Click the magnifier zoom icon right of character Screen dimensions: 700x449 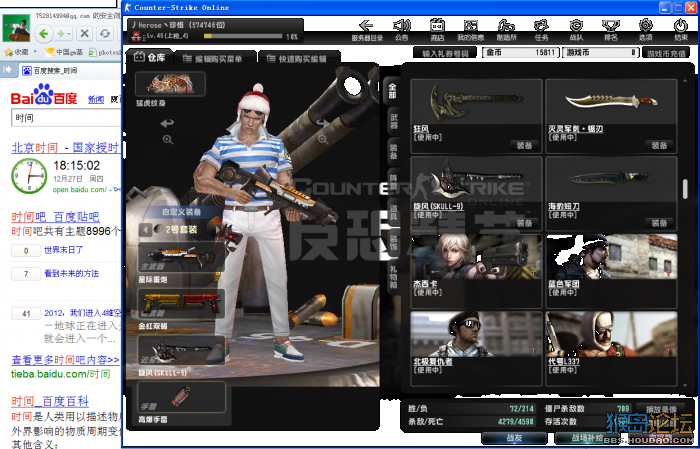tap(323, 140)
